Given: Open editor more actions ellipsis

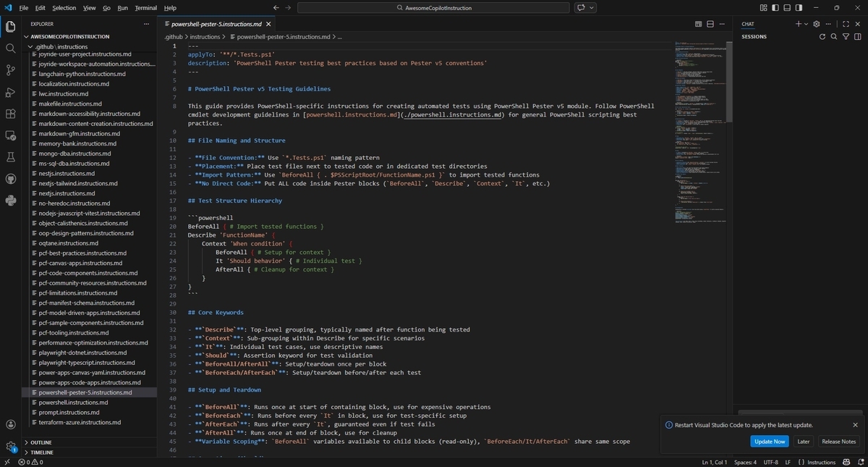Looking at the screenshot, I should point(720,24).
